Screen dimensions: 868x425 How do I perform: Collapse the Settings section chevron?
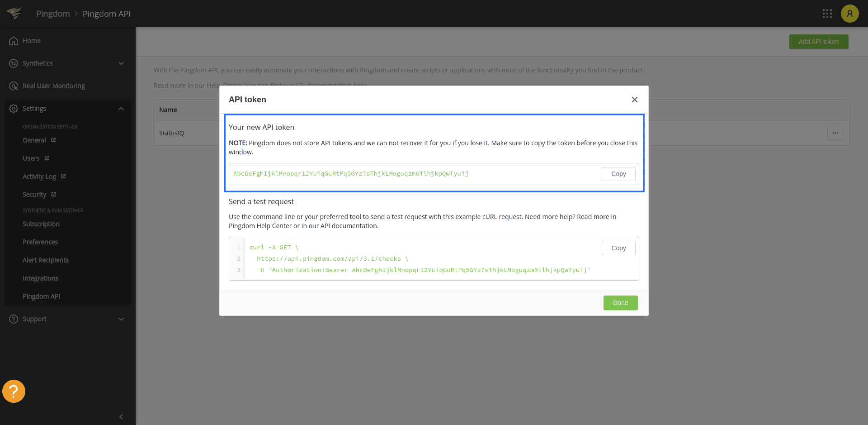121,109
